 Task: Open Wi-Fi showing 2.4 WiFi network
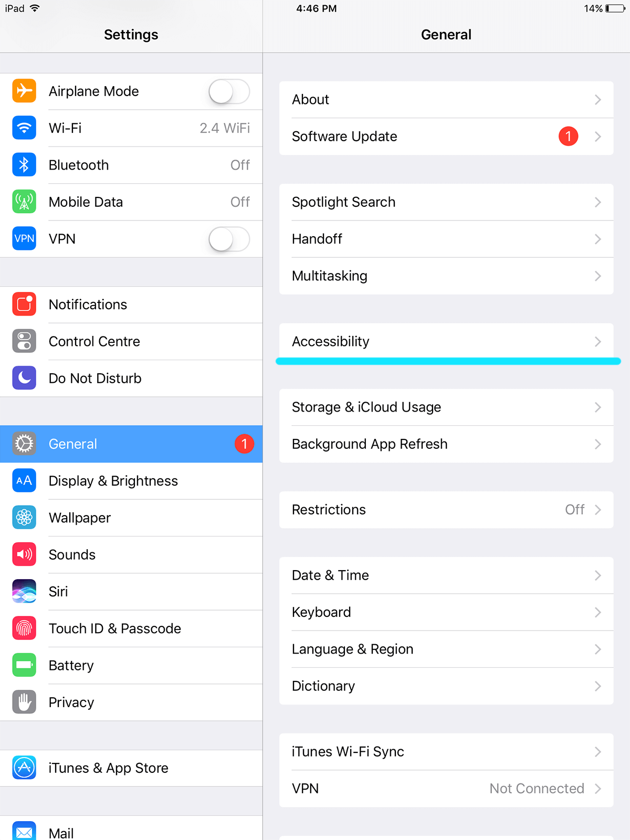[131, 128]
